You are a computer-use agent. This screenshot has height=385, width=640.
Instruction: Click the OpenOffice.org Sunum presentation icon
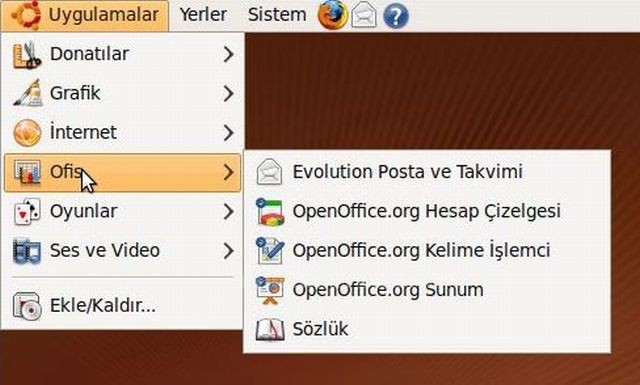click(269, 290)
